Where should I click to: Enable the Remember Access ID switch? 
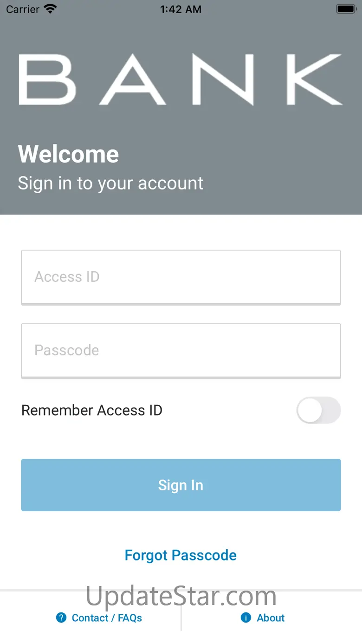(318, 410)
